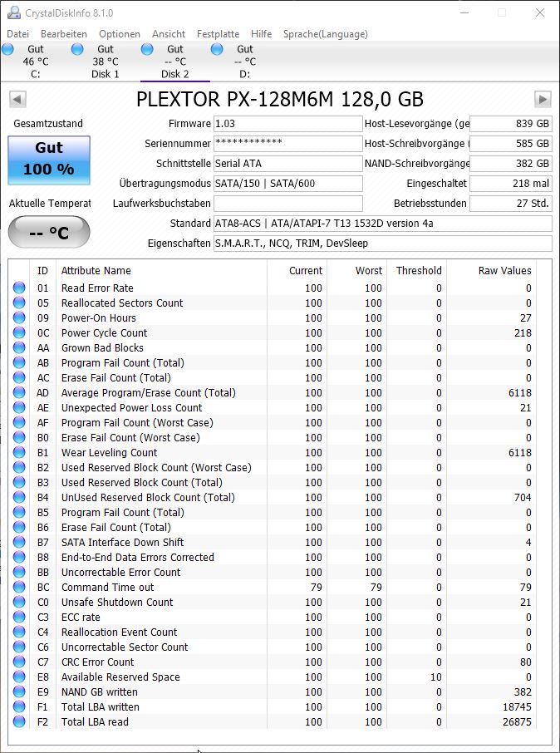The height and width of the screenshot is (753, 560).
Task: Click the status orb for Average Program/Erase Count
Action: coord(19,392)
